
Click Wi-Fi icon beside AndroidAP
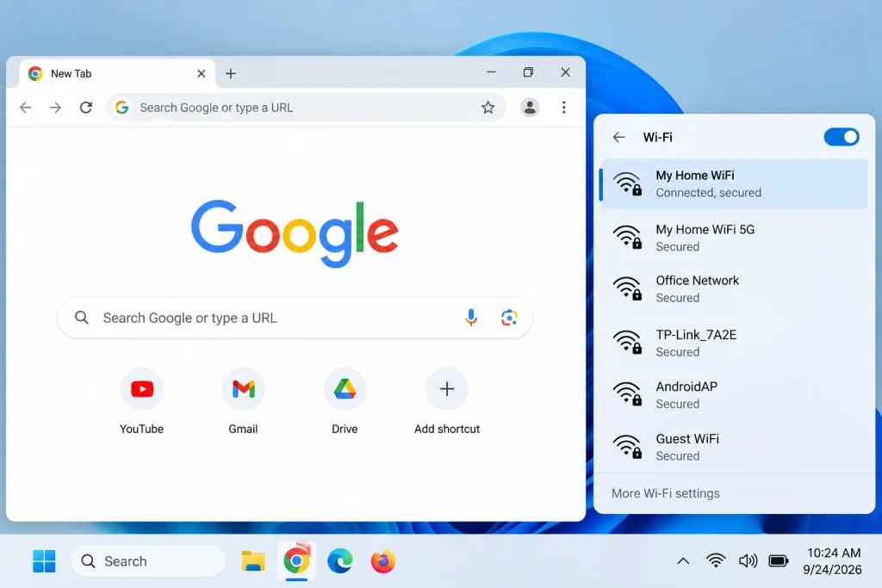[627, 393]
